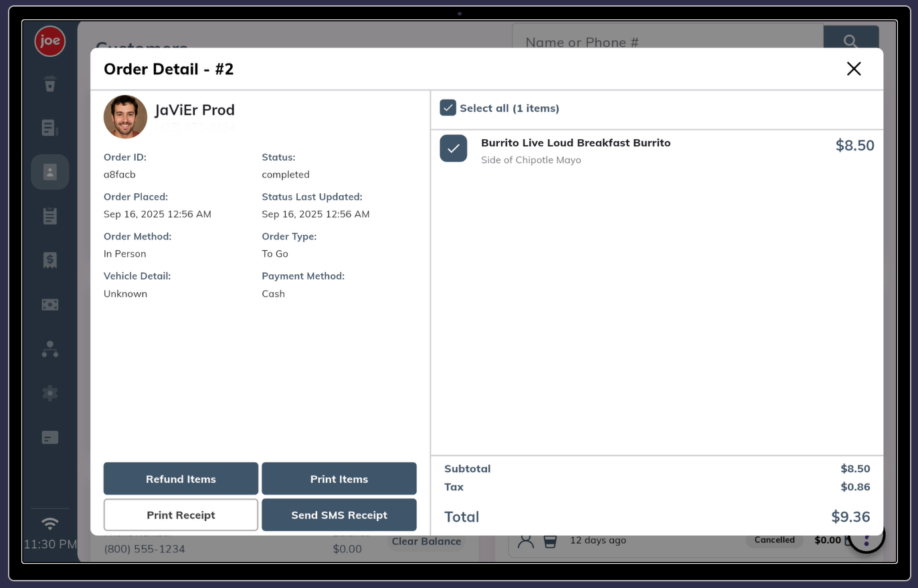Click the vehicle detail value Unknown
Screen dimensions: 918x588
pyautogui.click(x=126, y=294)
